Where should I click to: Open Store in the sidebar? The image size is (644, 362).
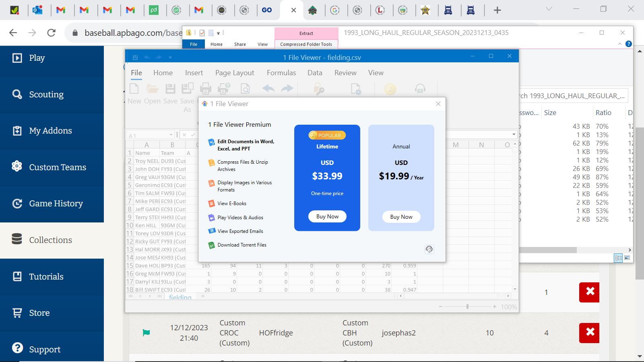[x=52, y=313]
